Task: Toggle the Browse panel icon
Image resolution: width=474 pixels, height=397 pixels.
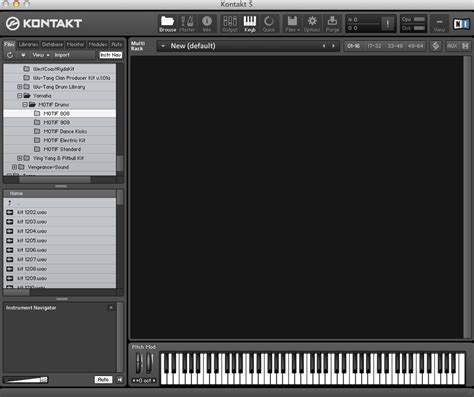Action: [x=167, y=24]
